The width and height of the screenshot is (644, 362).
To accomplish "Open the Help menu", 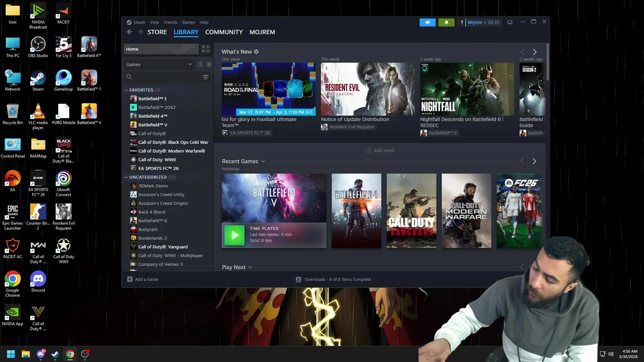I will click(204, 22).
